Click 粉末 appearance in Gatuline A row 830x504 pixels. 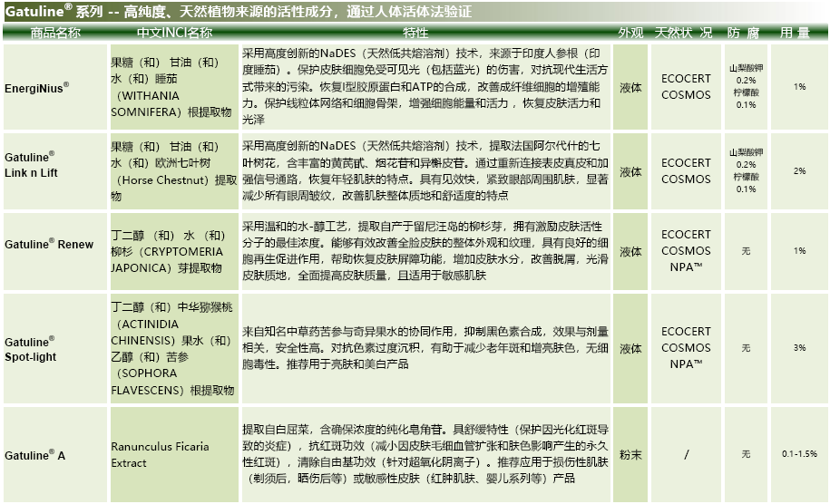[x=630, y=455]
